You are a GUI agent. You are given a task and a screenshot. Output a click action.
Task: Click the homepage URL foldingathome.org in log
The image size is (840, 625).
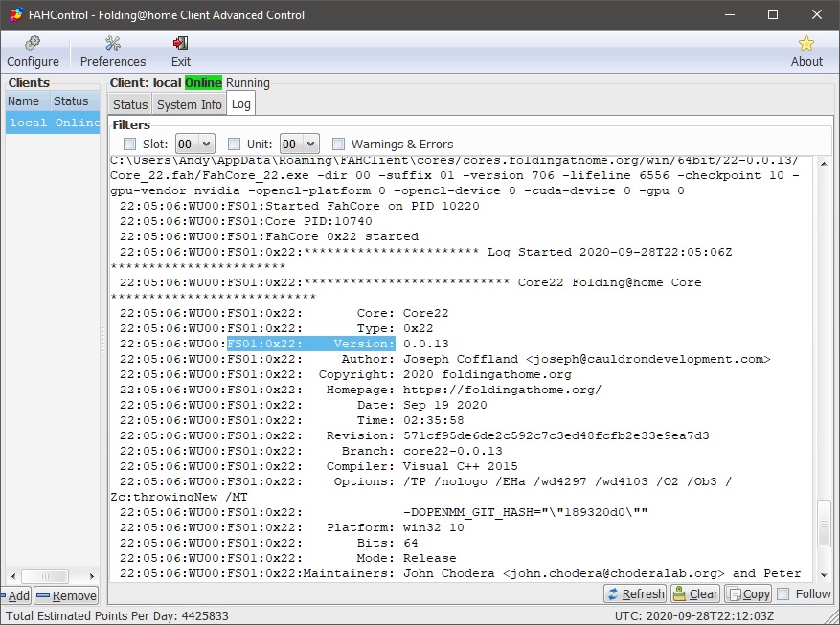point(502,390)
